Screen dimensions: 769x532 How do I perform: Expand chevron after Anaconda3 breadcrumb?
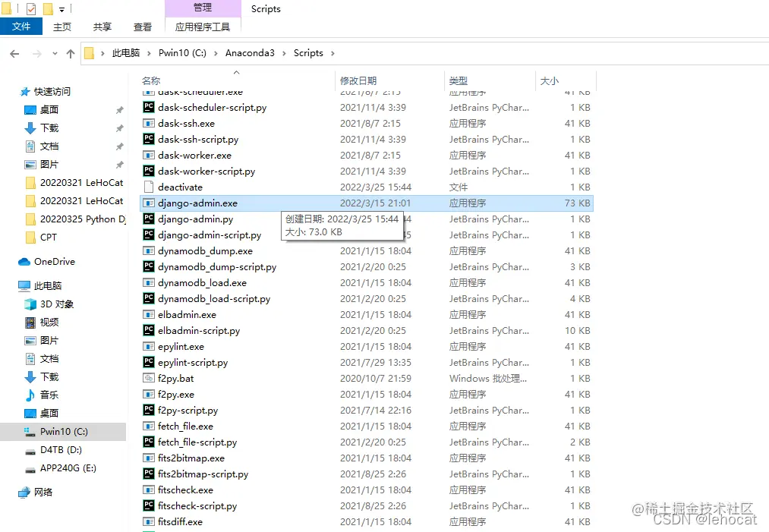pyautogui.click(x=284, y=53)
